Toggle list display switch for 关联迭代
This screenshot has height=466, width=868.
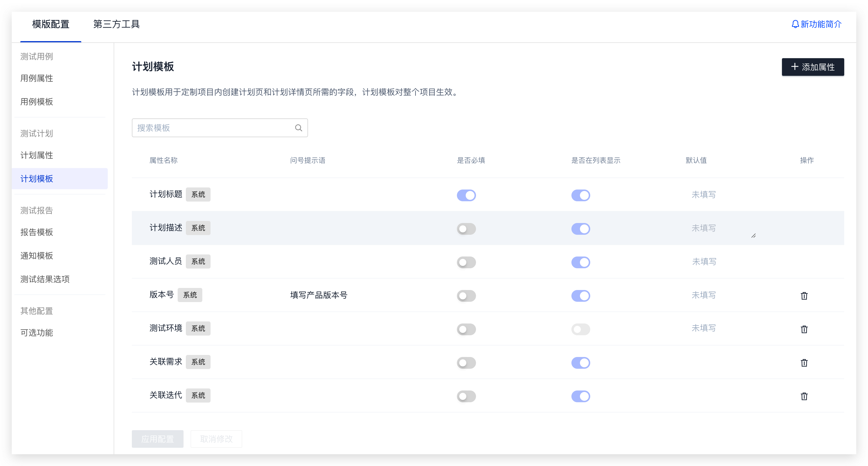pyautogui.click(x=581, y=396)
